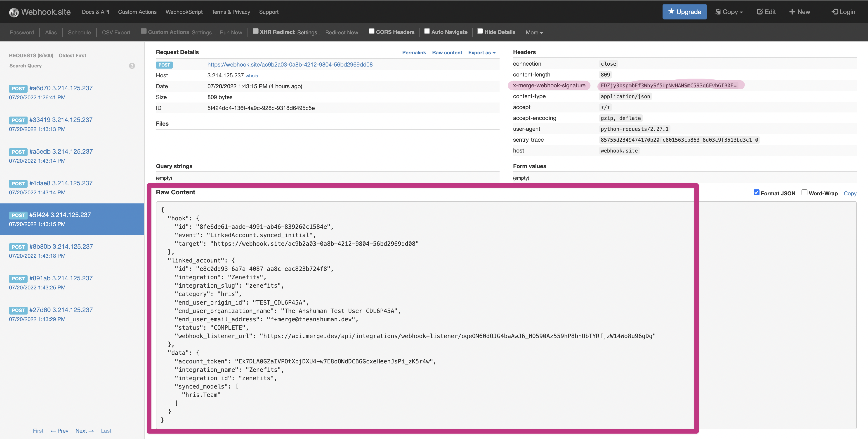Click Alias in the toolbar
868x439 pixels.
point(51,32)
